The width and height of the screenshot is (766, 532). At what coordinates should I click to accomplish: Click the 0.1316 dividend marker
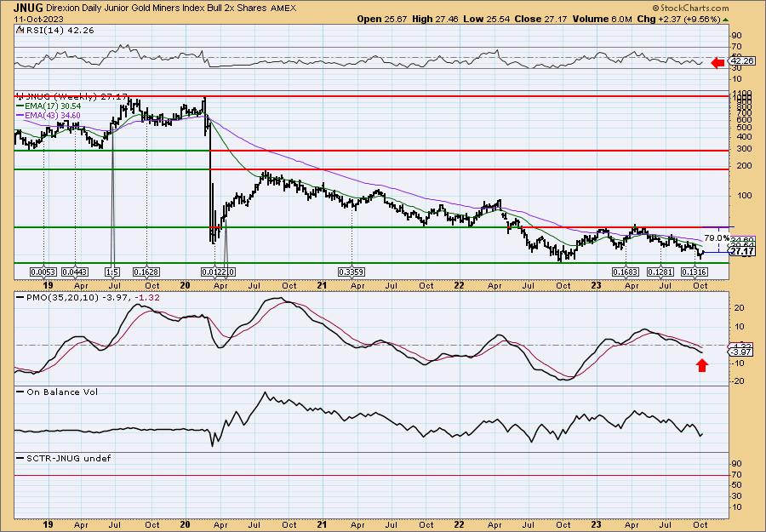[x=695, y=272]
